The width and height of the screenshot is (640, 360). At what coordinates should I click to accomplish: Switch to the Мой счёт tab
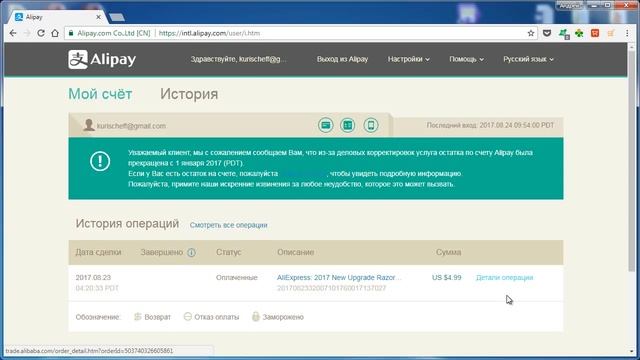tap(100, 94)
